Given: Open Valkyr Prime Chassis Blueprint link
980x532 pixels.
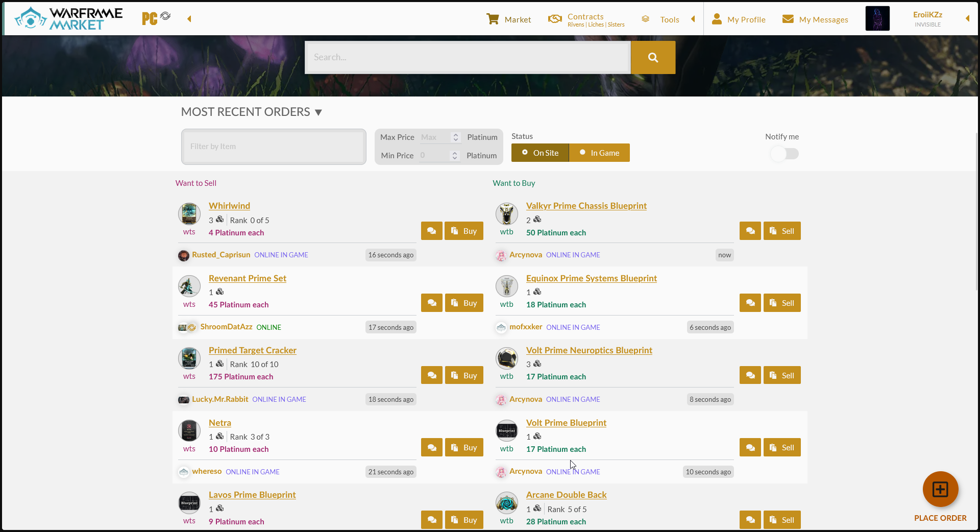Looking at the screenshot, I should click(586, 206).
